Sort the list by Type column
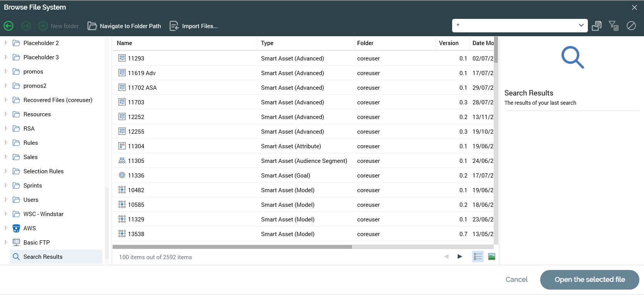The width and height of the screenshot is (644, 295). (267, 43)
